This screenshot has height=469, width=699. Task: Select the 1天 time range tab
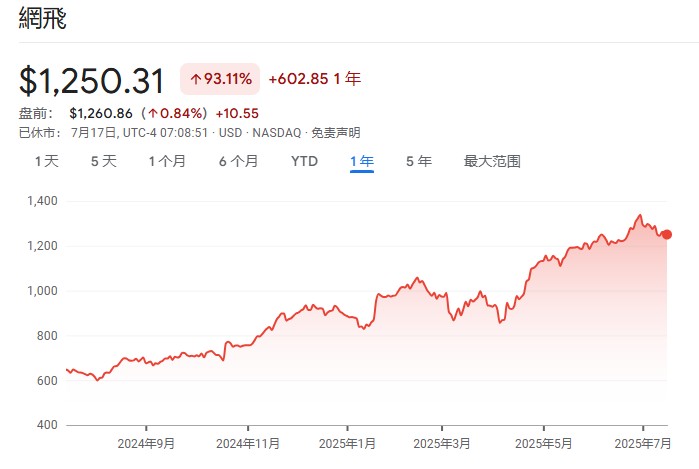click(47, 161)
